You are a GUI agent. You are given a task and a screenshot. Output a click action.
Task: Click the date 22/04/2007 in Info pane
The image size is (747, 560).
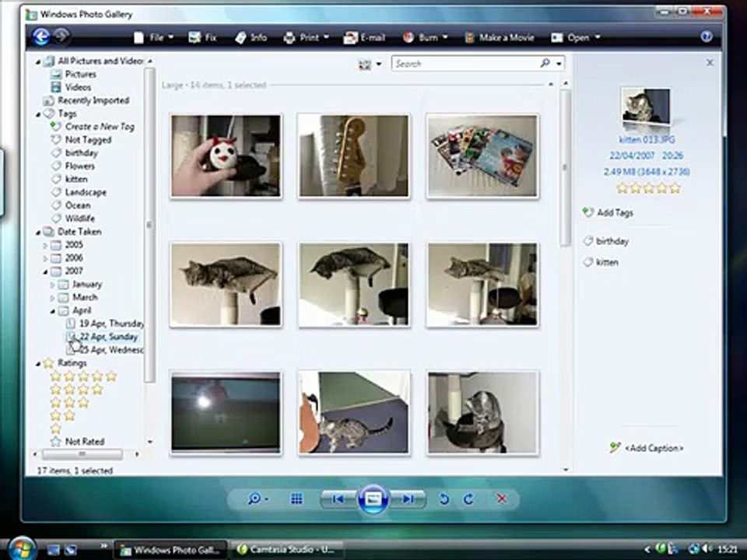coord(632,156)
